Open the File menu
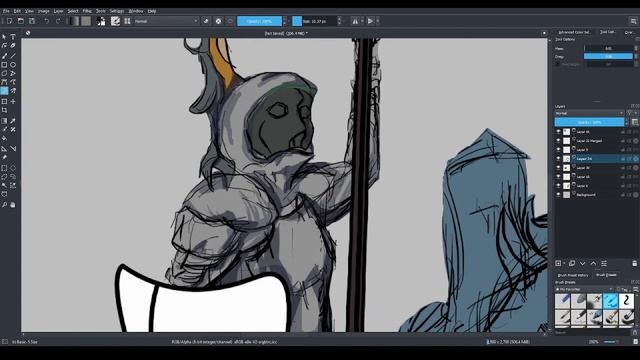This screenshot has width=640, height=360. click(6, 11)
